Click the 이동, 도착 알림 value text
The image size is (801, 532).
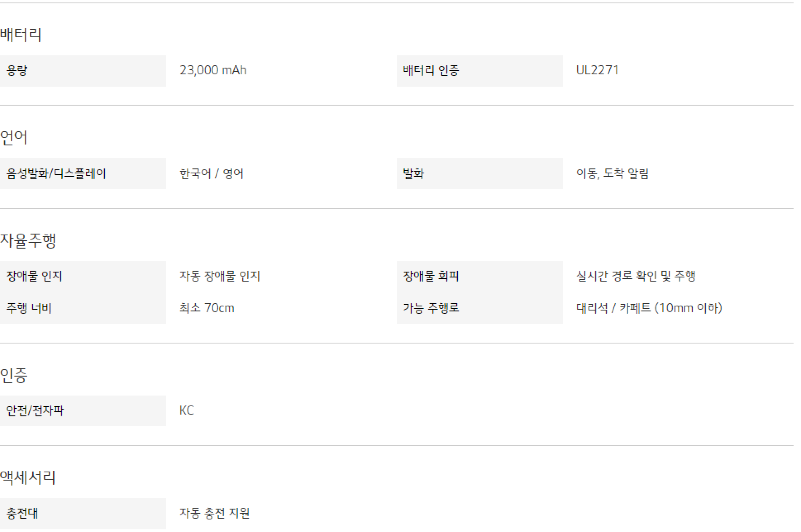[x=612, y=174]
